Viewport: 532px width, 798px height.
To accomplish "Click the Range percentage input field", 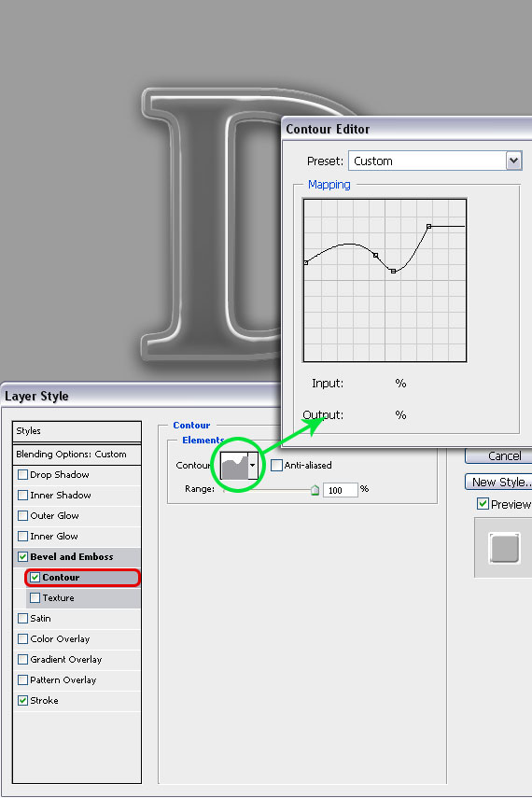I will (340, 490).
